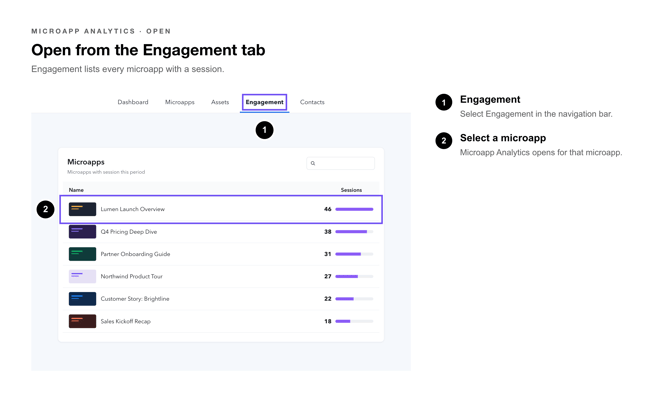Click the microapps search field
670x402 pixels.
coord(341,163)
